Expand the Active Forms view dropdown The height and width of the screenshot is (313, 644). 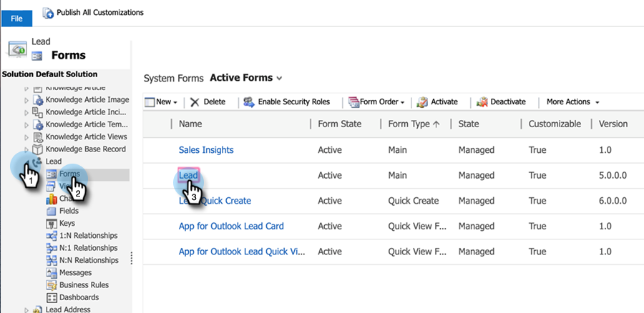(279, 78)
